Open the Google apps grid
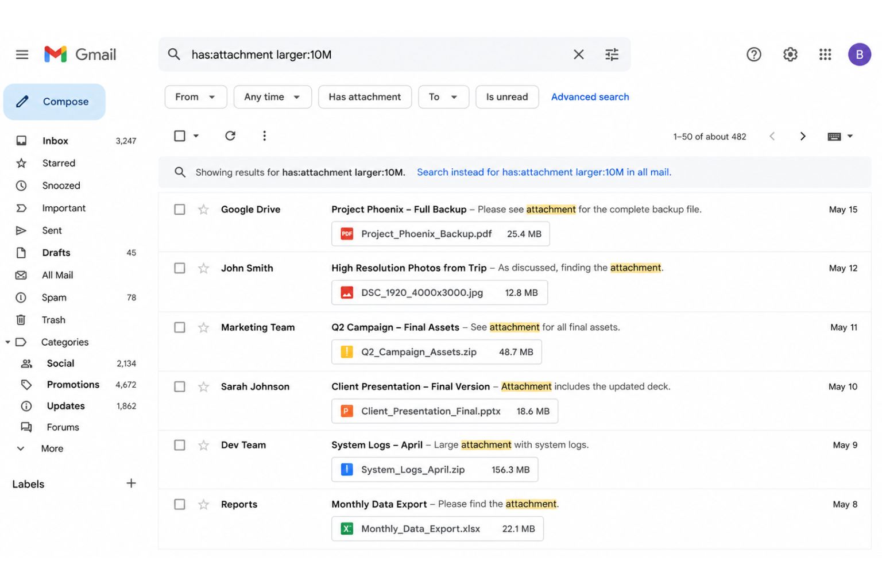Image resolution: width=882 pixels, height=588 pixels. [825, 55]
